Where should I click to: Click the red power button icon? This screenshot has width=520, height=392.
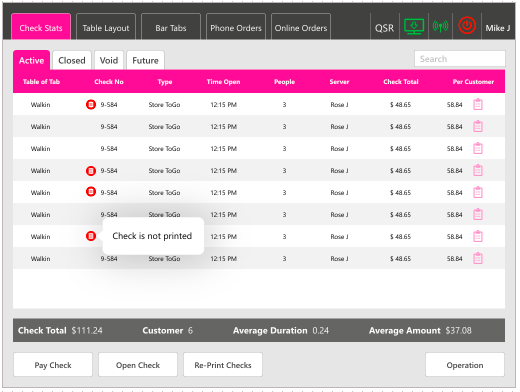pyautogui.click(x=467, y=25)
